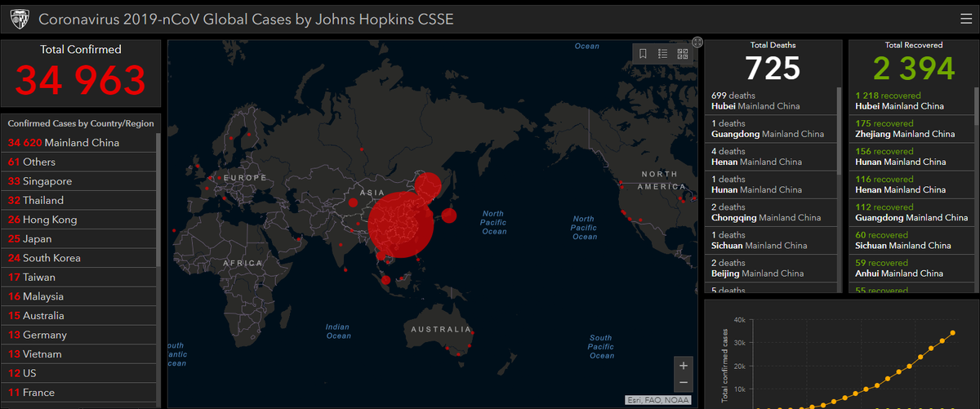Click the Total Deaths list scrollbar
This screenshot has height=409, width=980.
839,131
